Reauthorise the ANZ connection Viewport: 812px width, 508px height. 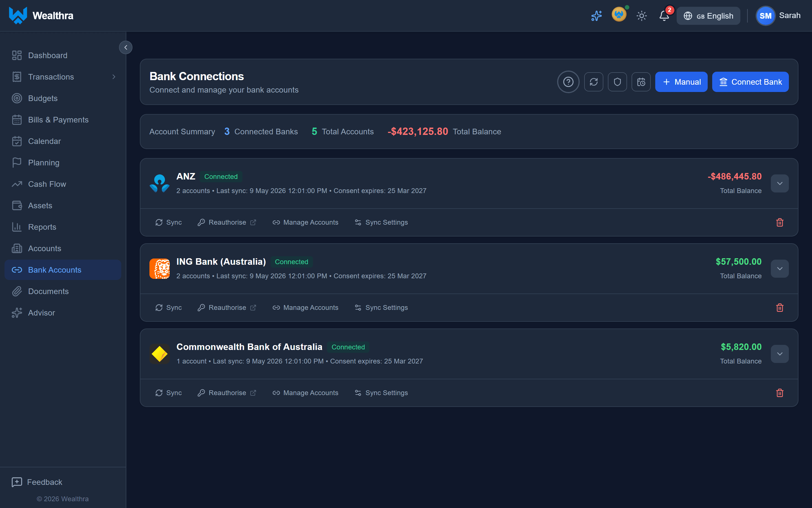[227, 222]
